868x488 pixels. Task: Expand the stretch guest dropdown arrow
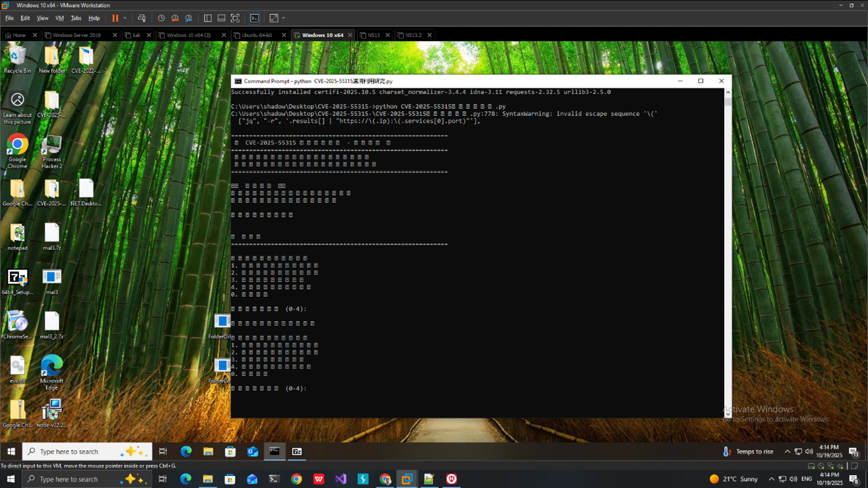coord(283,18)
